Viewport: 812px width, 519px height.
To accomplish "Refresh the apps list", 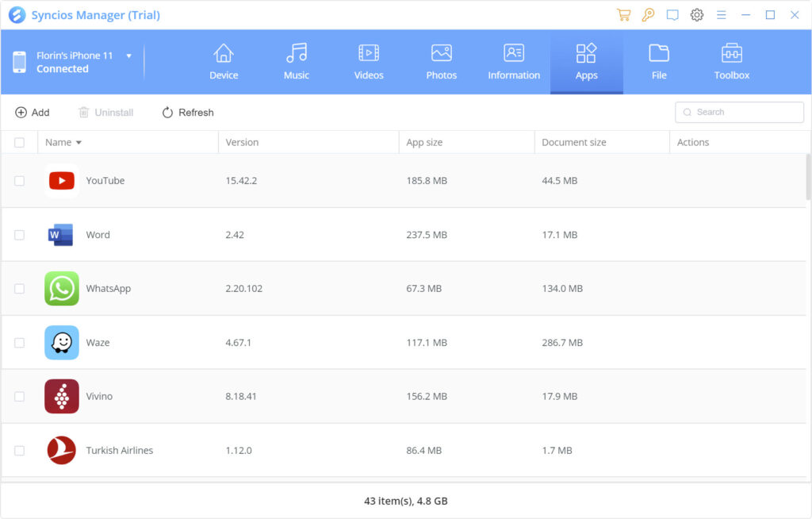I will pyautogui.click(x=187, y=113).
